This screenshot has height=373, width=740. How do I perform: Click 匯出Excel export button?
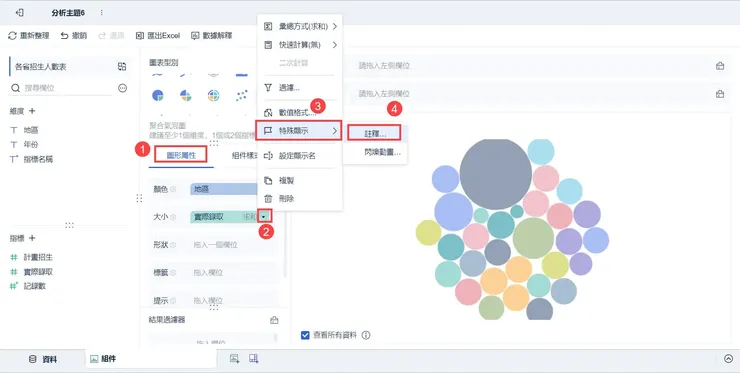pos(158,35)
